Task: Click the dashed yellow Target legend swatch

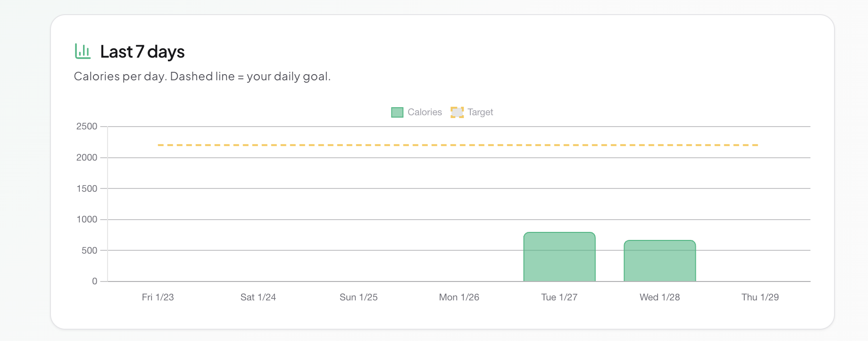Action: pyautogui.click(x=457, y=112)
